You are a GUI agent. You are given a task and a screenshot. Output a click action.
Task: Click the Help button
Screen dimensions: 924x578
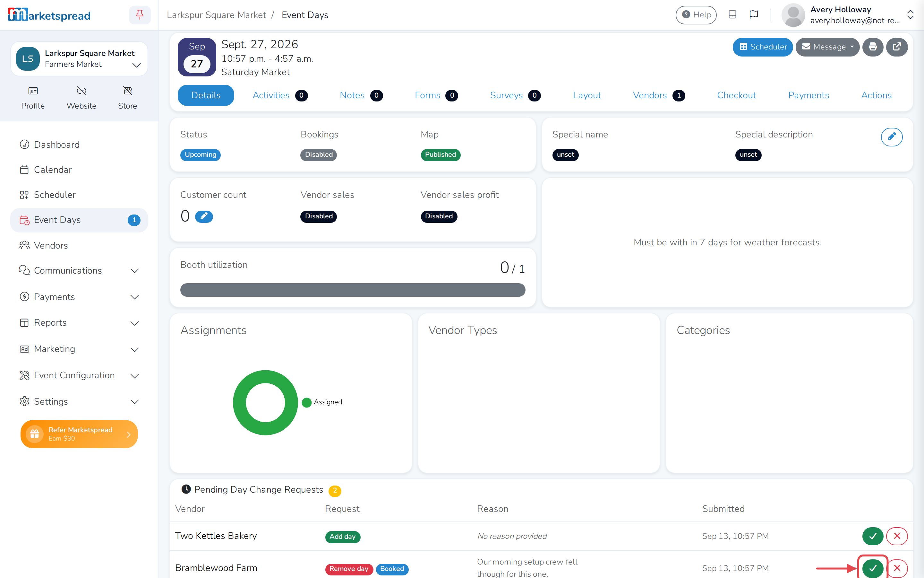coord(696,15)
